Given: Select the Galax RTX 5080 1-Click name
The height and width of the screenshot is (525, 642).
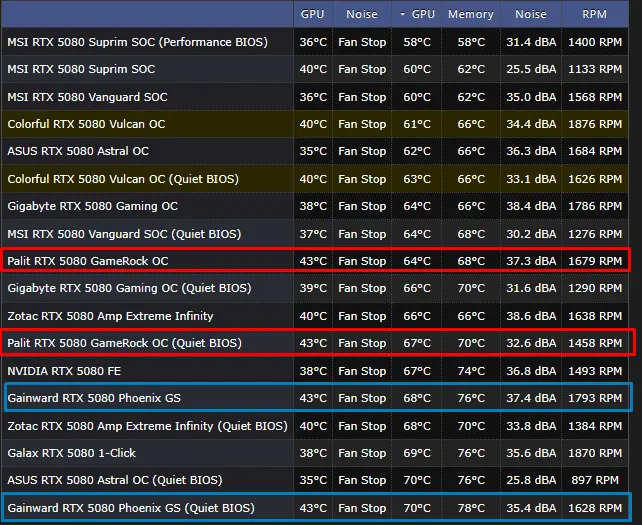Looking at the screenshot, I should [x=71, y=453].
